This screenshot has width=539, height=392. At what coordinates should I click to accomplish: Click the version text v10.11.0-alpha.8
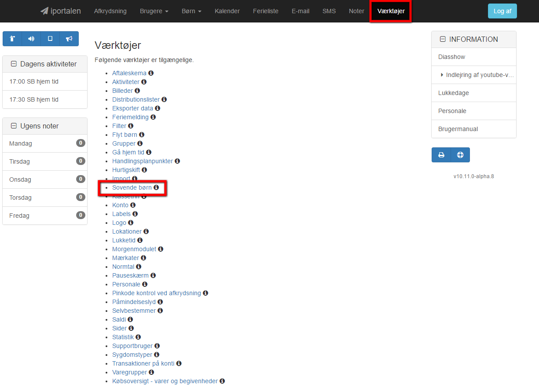(474, 176)
